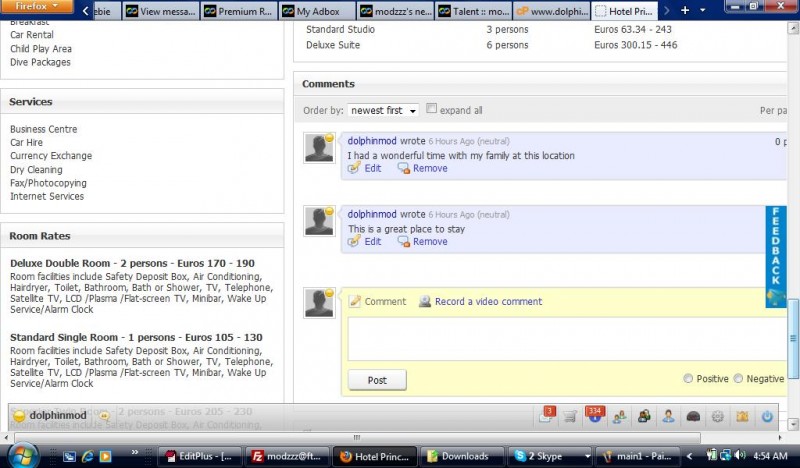Image resolution: width=800 pixels, height=468 pixels.
Task: Show previous browser tabs with left arrow
Action: click(x=85, y=10)
